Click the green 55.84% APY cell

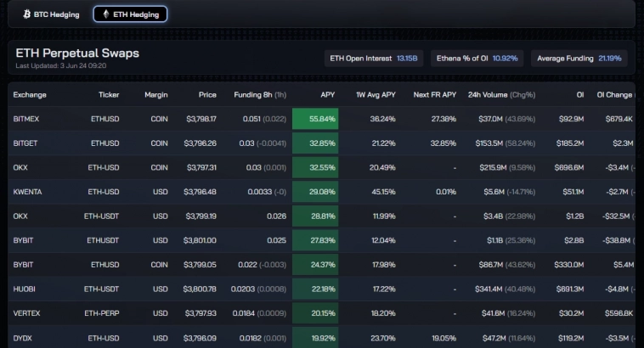coord(315,119)
